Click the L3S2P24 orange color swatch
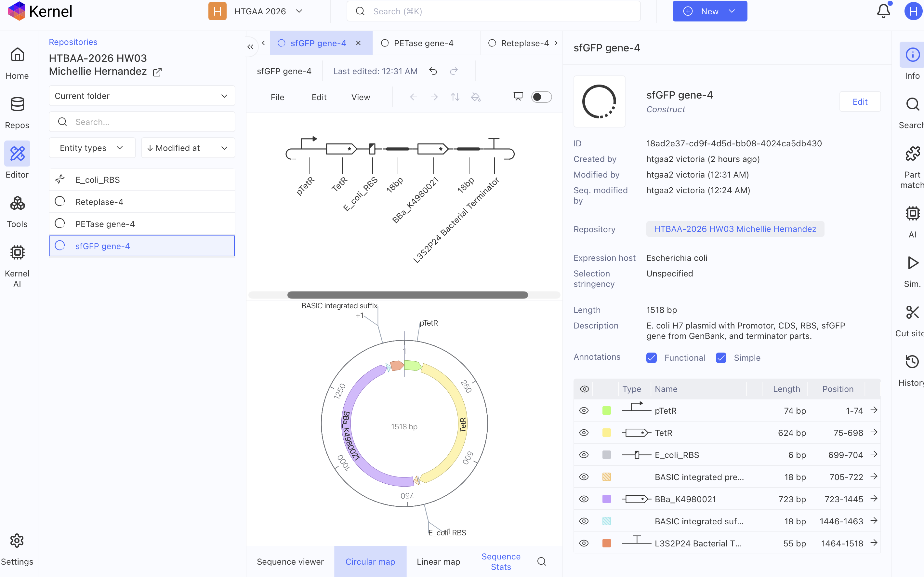 tap(606, 543)
